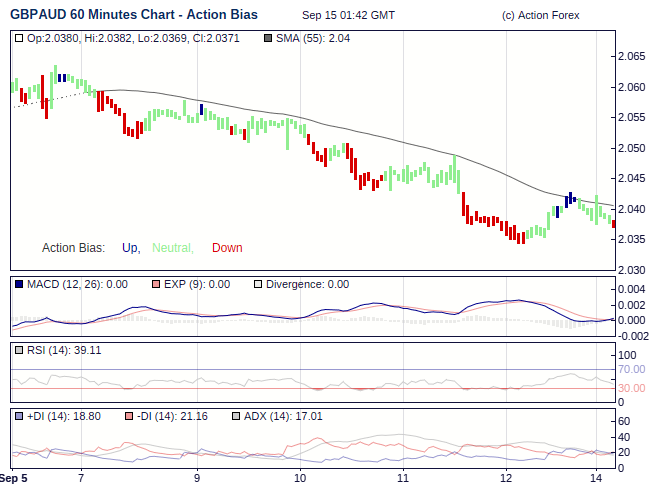Image resolution: width=650 pixels, height=489 pixels.
Task: Click the SMA (55) legend square
Action: click(266, 38)
